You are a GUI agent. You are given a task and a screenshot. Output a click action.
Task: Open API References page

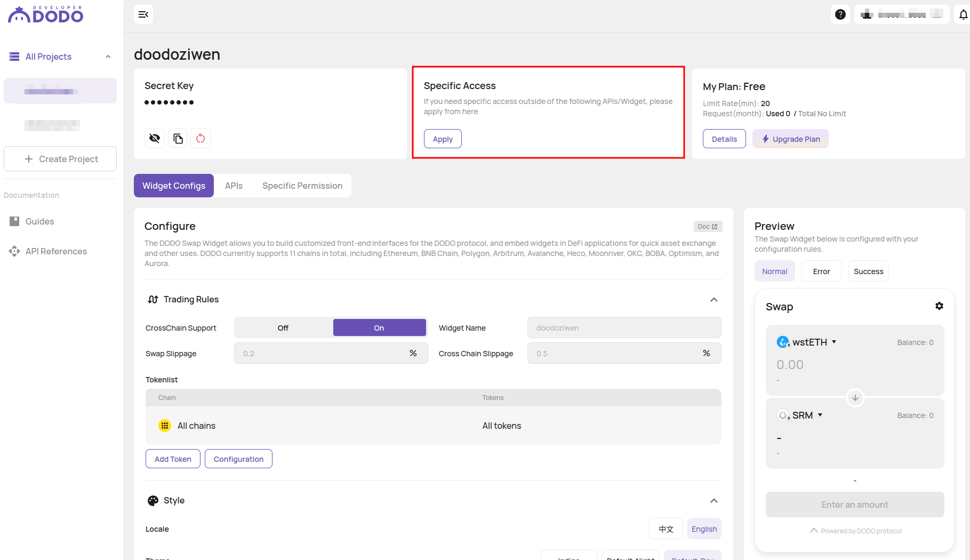coord(56,251)
